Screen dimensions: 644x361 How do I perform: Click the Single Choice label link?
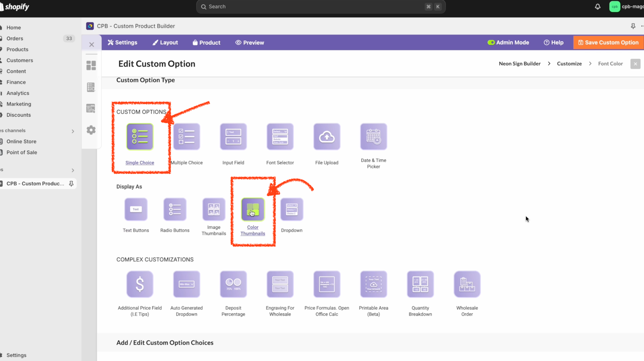pos(140,163)
